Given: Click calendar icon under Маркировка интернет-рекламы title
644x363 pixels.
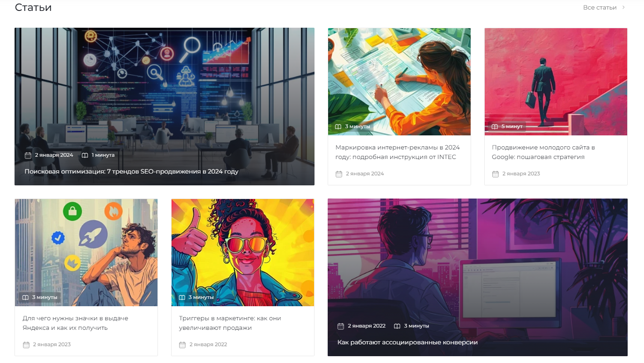Looking at the screenshot, I should tap(339, 174).
